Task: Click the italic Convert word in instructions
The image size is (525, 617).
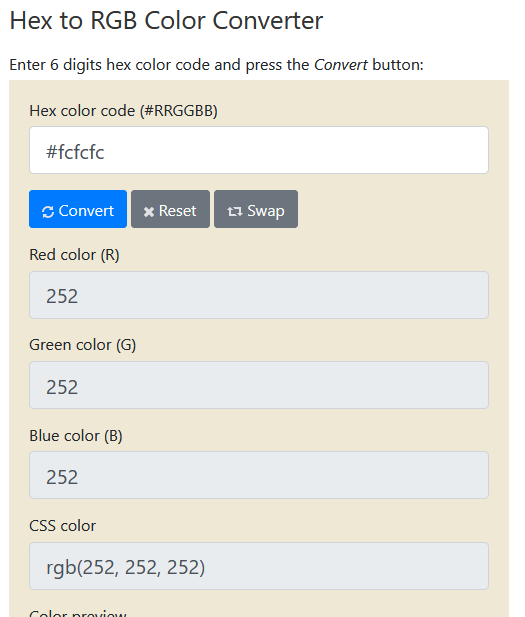Action: pyautogui.click(x=341, y=65)
